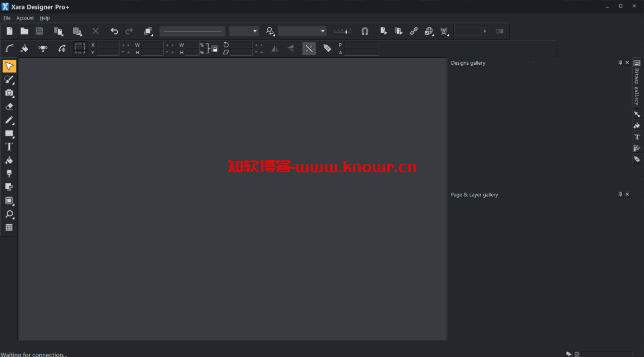Undo the last action

(x=114, y=31)
